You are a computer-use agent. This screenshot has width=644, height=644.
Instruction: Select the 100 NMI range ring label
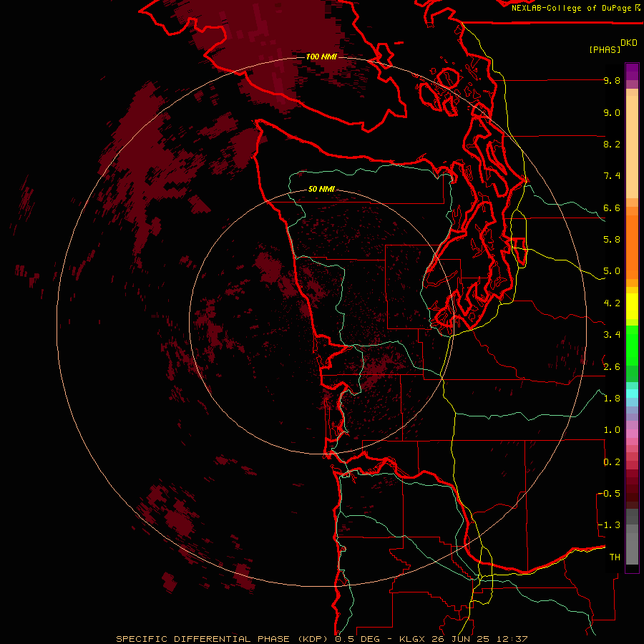pyautogui.click(x=321, y=57)
